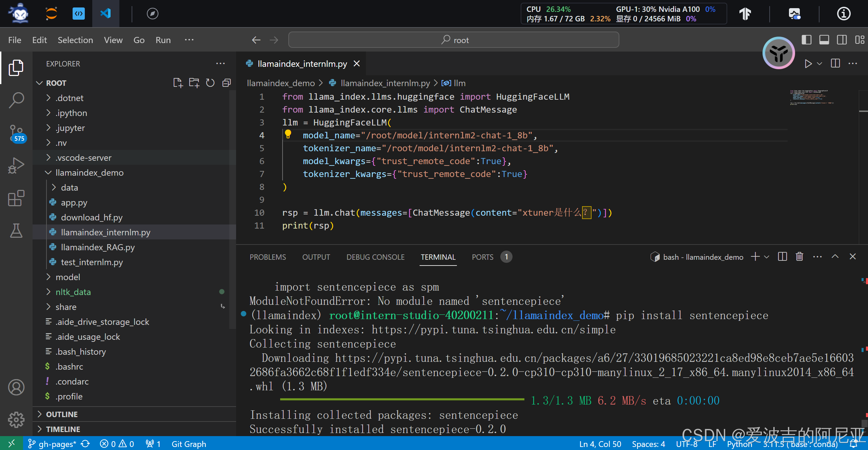
Task: Toggle Panel visibility layout button
Action: click(824, 40)
